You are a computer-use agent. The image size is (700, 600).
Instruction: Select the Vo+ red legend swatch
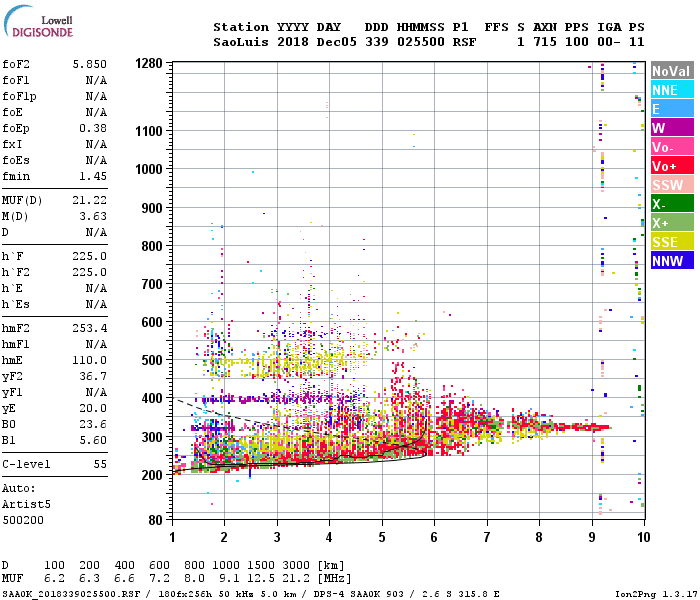(672, 166)
